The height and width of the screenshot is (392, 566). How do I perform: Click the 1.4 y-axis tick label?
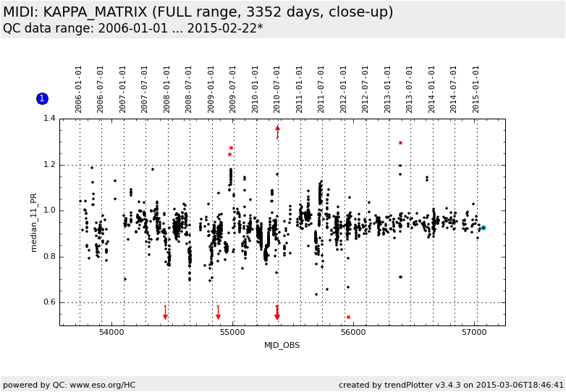click(48, 119)
